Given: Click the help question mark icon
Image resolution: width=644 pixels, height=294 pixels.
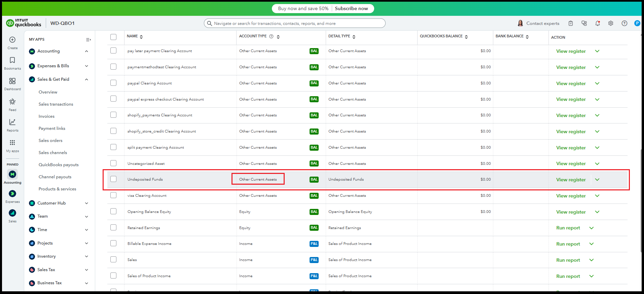Looking at the screenshot, I should pos(624,23).
